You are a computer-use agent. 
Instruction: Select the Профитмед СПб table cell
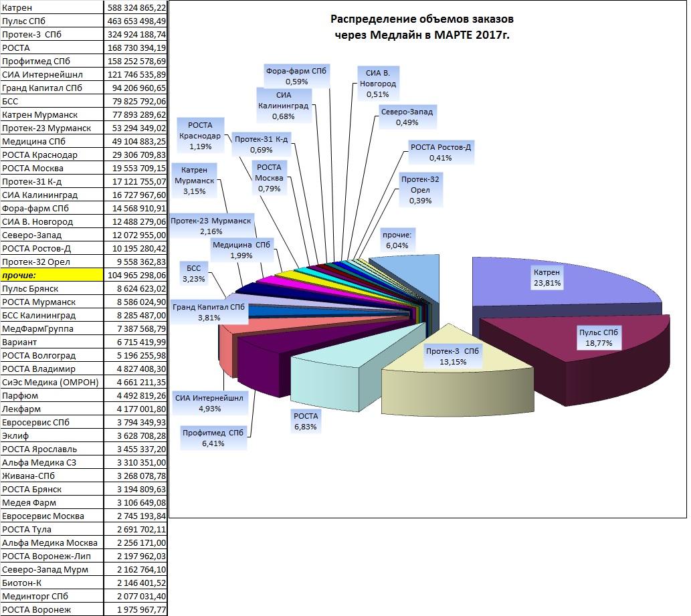tap(52, 62)
